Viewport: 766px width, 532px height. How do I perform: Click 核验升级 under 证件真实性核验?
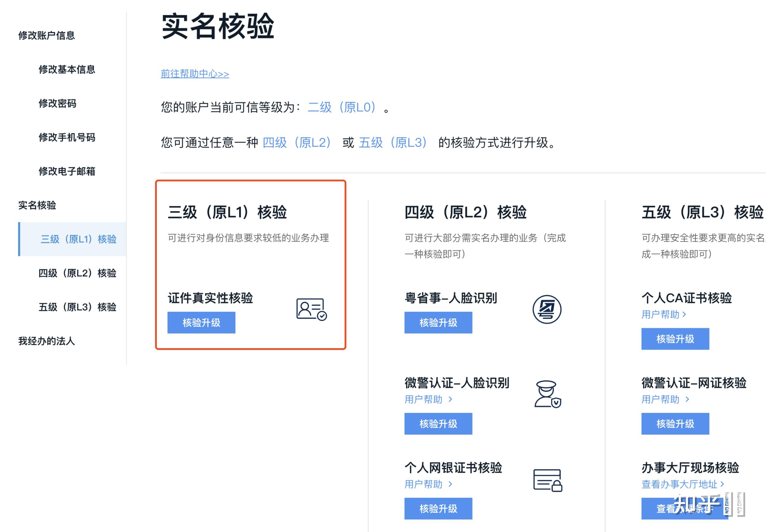click(x=201, y=323)
